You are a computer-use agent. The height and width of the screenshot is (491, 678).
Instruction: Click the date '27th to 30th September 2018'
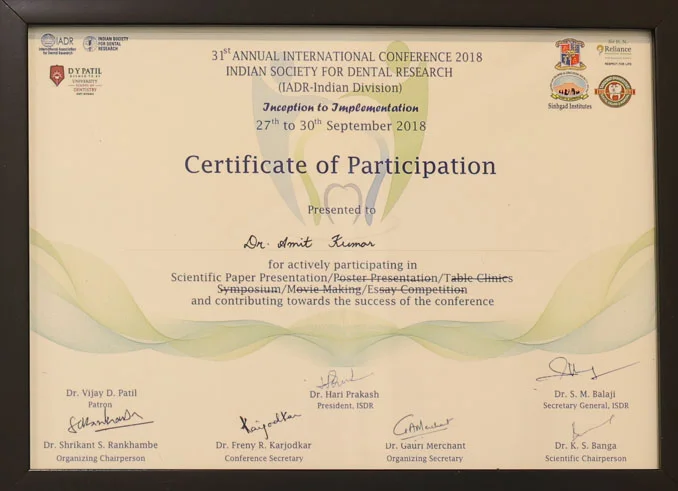coord(341,125)
